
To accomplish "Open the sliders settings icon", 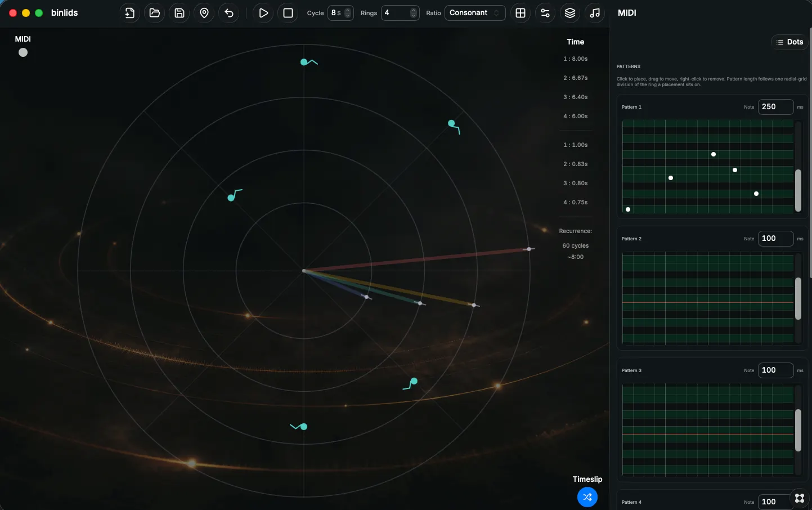I will [545, 13].
